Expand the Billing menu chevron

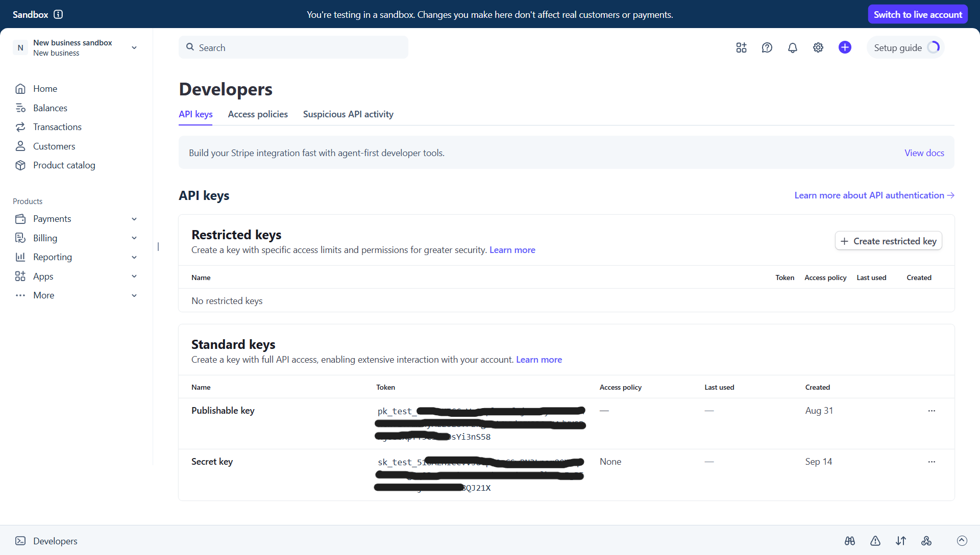point(134,238)
